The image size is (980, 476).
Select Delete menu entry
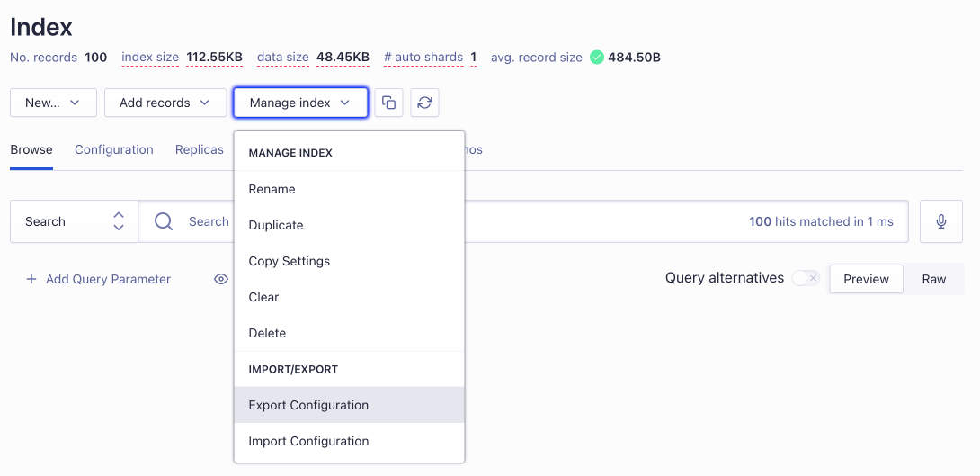pyautogui.click(x=350, y=334)
